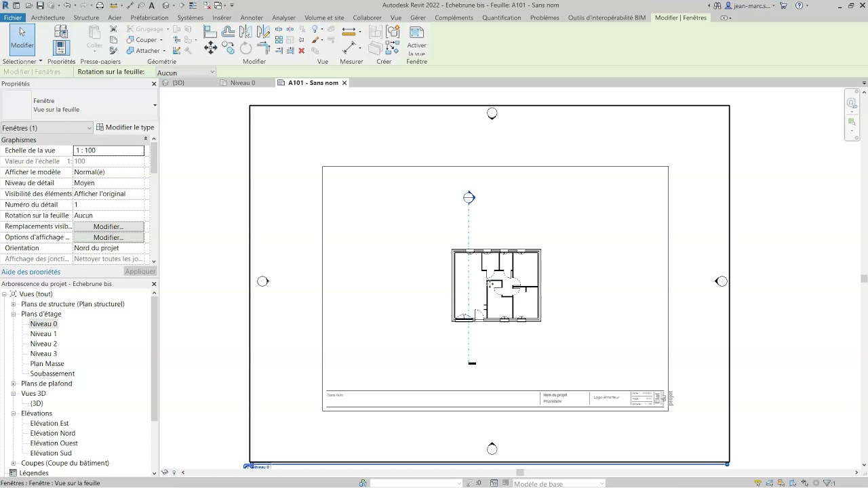The image size is (868, 488).
Task: Click the navigation wheel icon at right of view
Action: tap(852, 103)
